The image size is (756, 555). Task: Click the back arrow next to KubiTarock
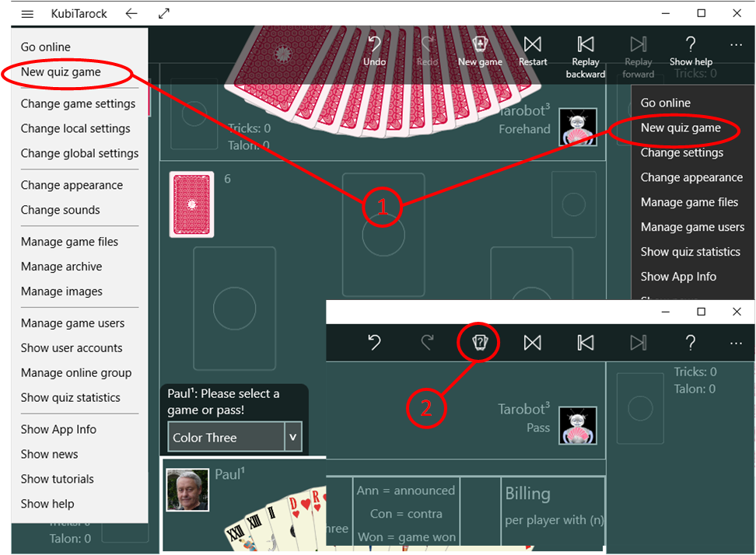coord(131,13)
